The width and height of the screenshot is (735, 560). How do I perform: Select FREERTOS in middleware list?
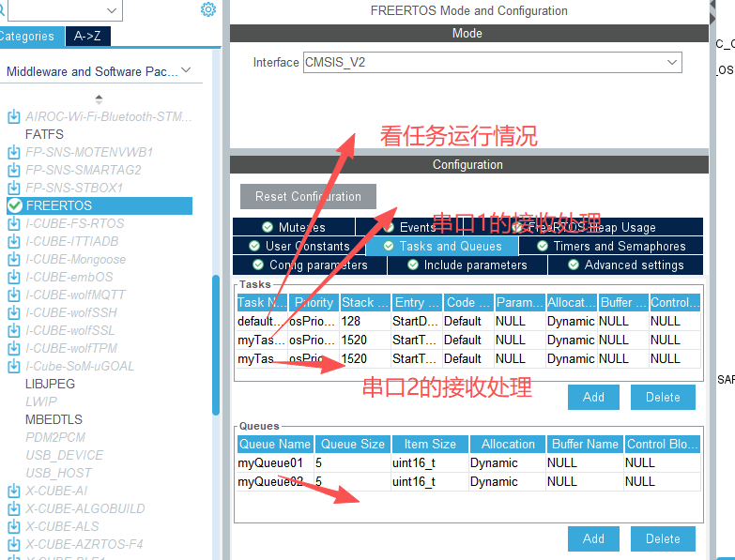100,205
